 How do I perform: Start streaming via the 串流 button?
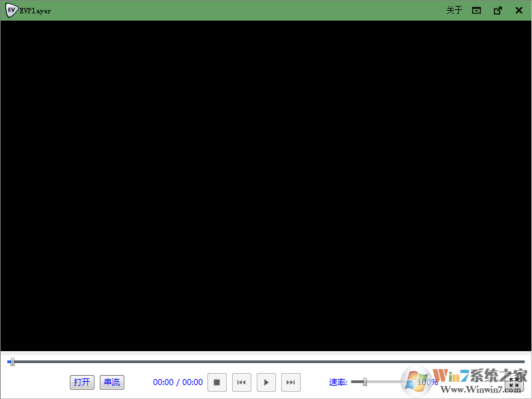click(112, 382)
